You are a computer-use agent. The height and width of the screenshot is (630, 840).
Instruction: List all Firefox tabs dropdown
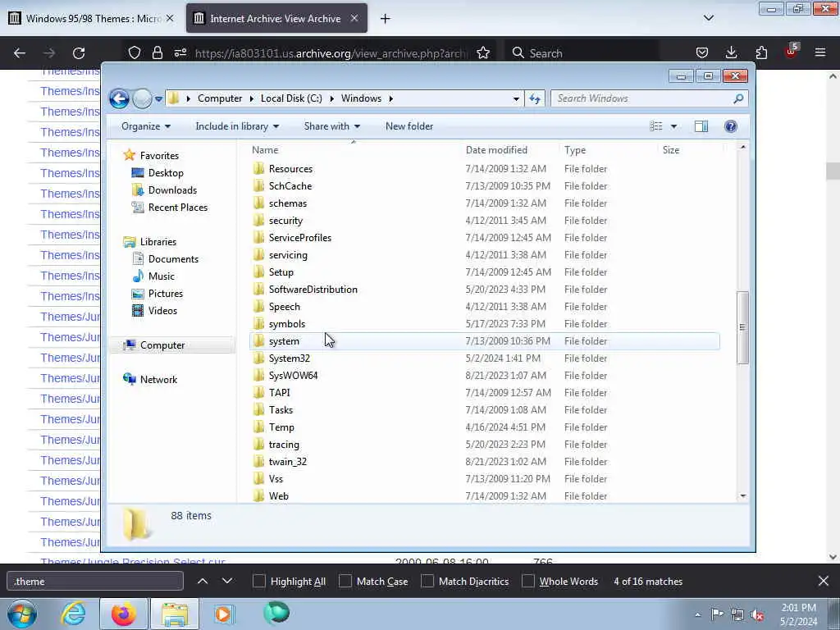pos(709,18)
